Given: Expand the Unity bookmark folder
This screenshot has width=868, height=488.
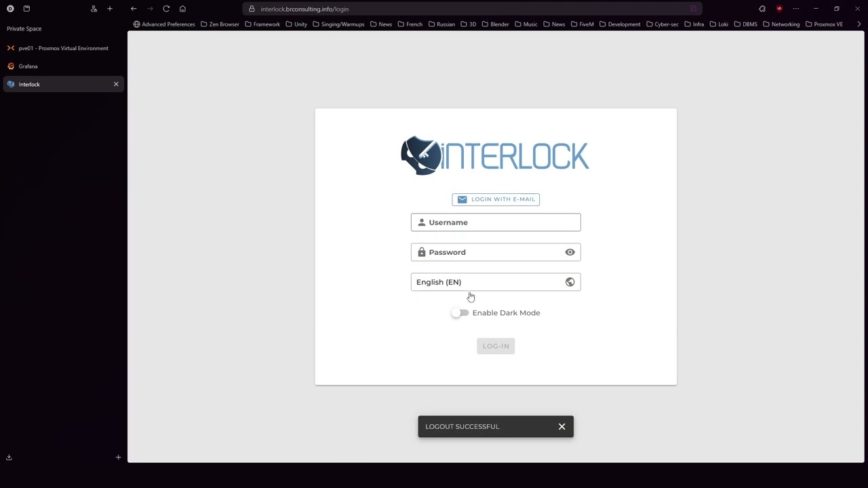Looking at the screenshot, I should [x=296, y=24].
